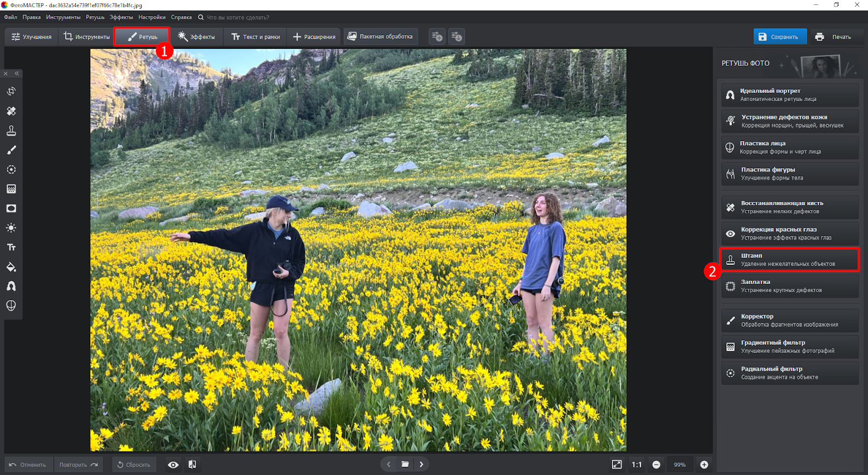Open the Правка menu
Viewport: 868px width, 475px height.
[x=31, y=17]
